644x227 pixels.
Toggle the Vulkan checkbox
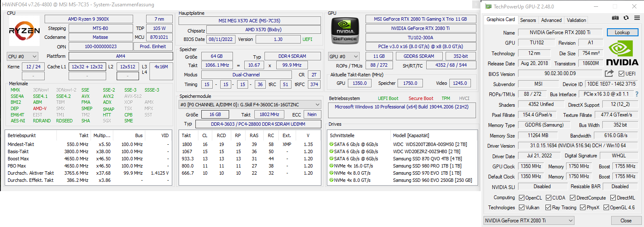tap(522, 208)
